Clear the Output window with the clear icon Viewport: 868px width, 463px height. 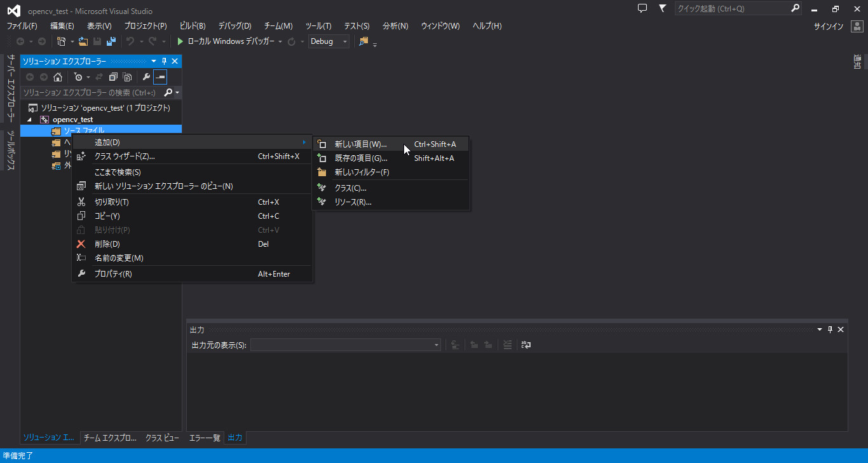508,344
